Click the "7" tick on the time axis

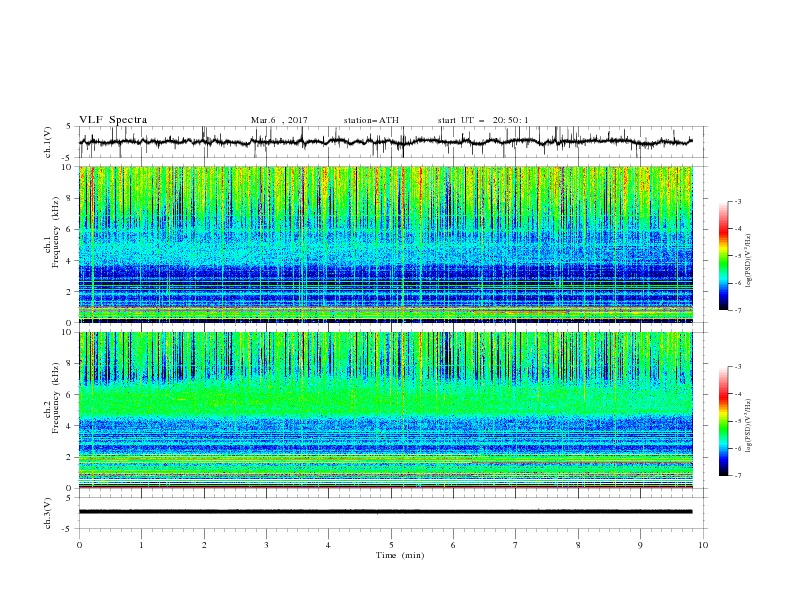coord(516,545)
